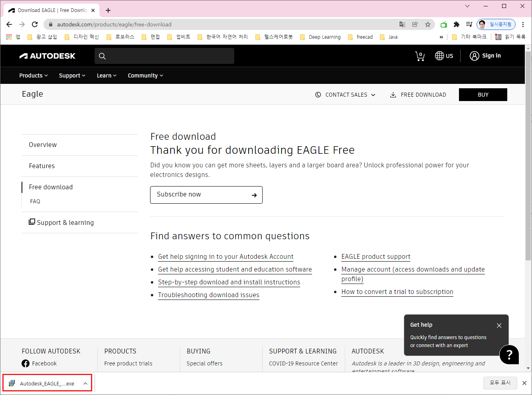This screenshot has height=395, width=532.
Task: Show hidden bookmarks with the double chevron
Action: pyautogui.click(x=441, y=37)
